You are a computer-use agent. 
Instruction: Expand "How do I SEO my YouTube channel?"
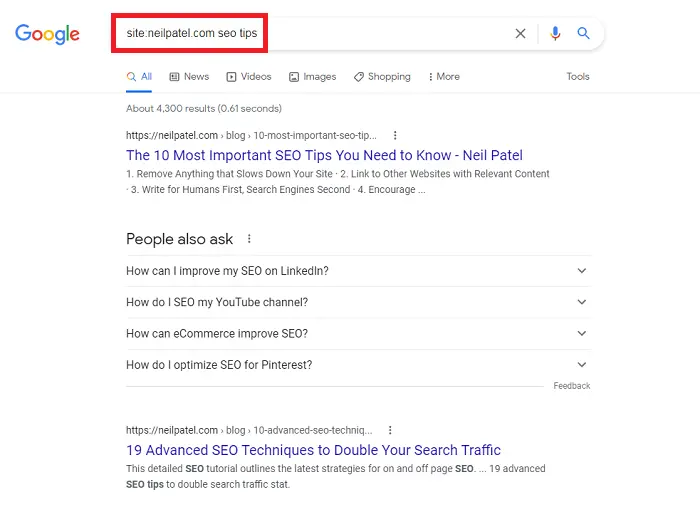click(x=582, y=302)
